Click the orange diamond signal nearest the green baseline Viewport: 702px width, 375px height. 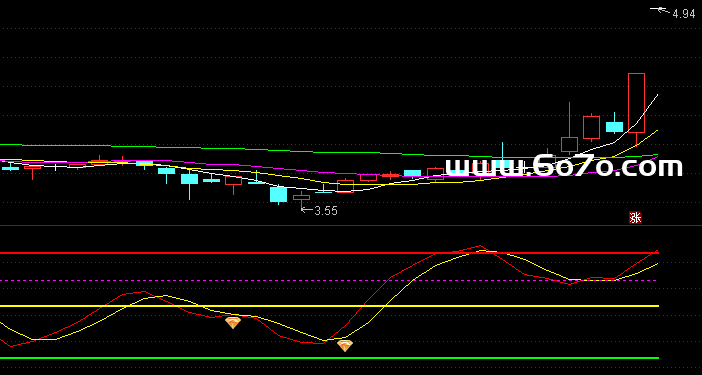tap(345, 345)
